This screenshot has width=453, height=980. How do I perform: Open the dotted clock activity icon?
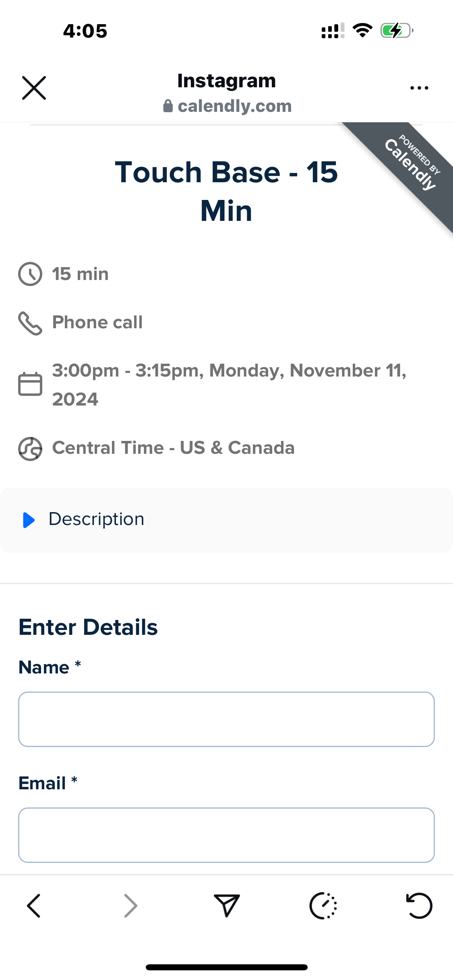pyautogui.click(x=323, y=906)
